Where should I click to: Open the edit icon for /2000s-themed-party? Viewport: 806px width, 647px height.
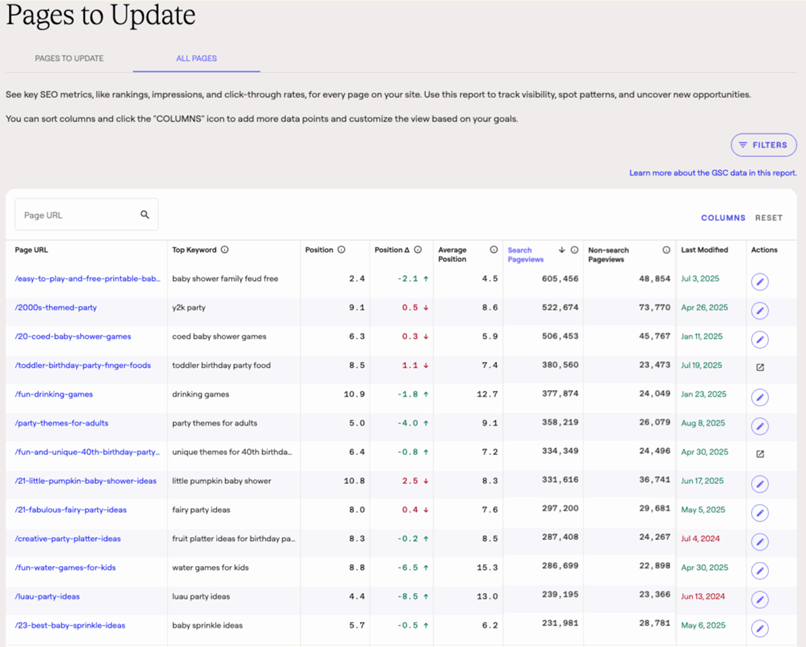760,311
